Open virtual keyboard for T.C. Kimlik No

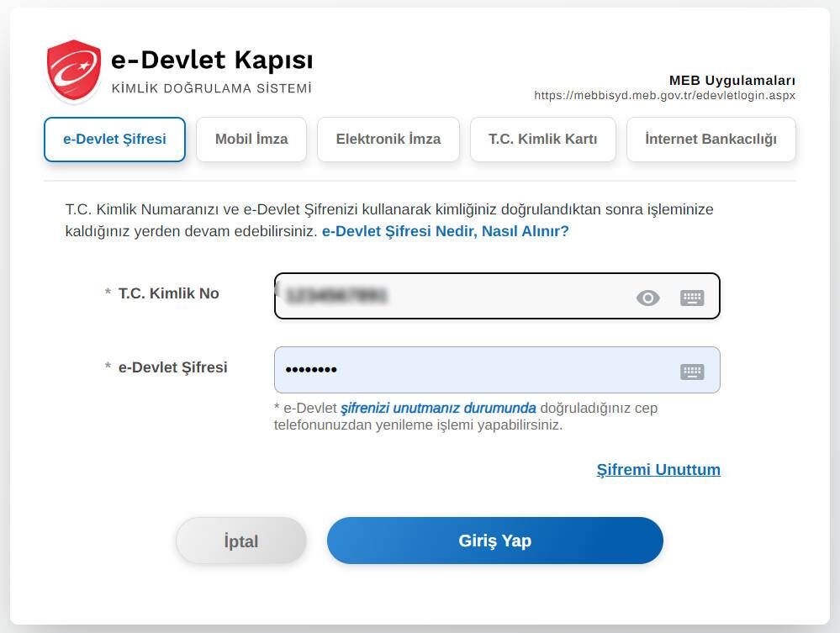click(692, 298)
